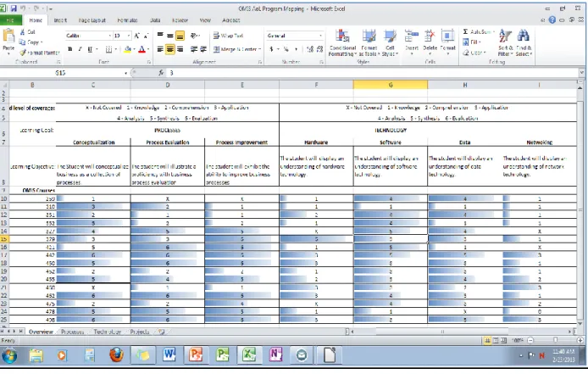
Task: Click the Decrease Font Size icon
Action: [146, 36]
